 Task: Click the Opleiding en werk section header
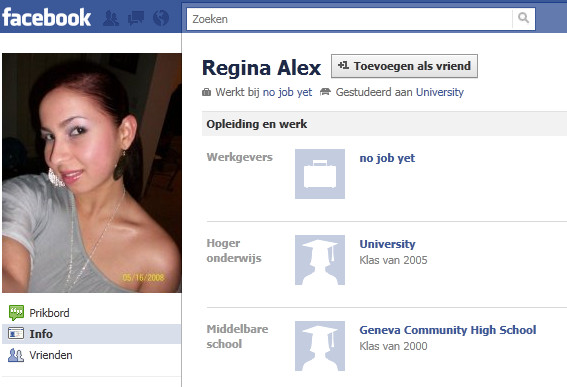384,124
